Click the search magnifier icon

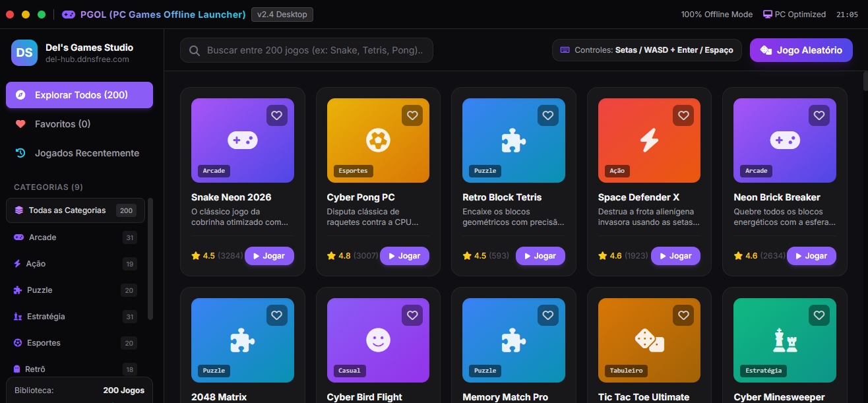(x=195, y=51)
